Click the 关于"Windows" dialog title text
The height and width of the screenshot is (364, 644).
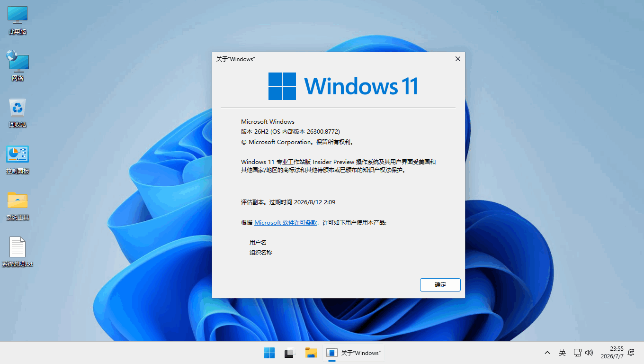coord(236,59)
